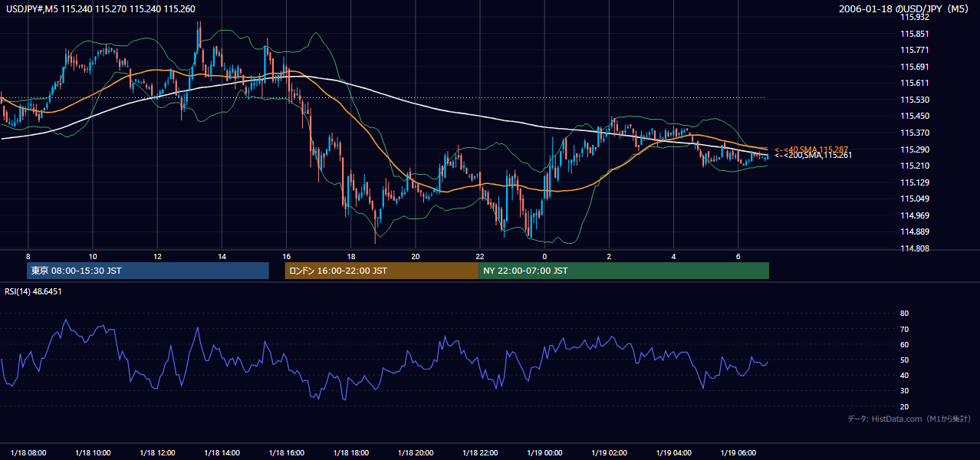980x460 pixels.
Task: Click price axis label 115.049
Action: pyautogui.click(x=915, y=199)
